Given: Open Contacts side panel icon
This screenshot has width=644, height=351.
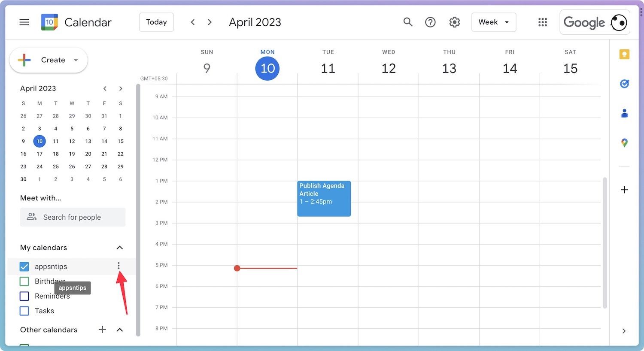Looking at the screenshot, I should tap(624, 113).
